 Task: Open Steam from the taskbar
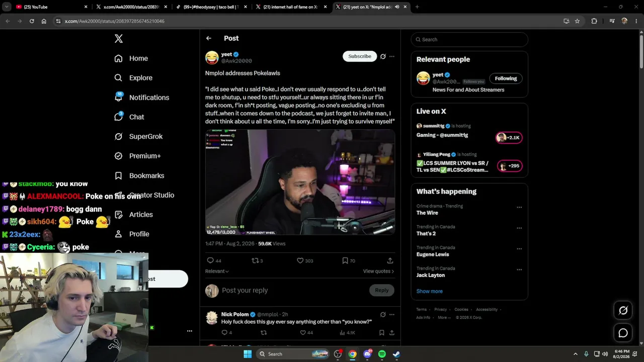point(396,354)
